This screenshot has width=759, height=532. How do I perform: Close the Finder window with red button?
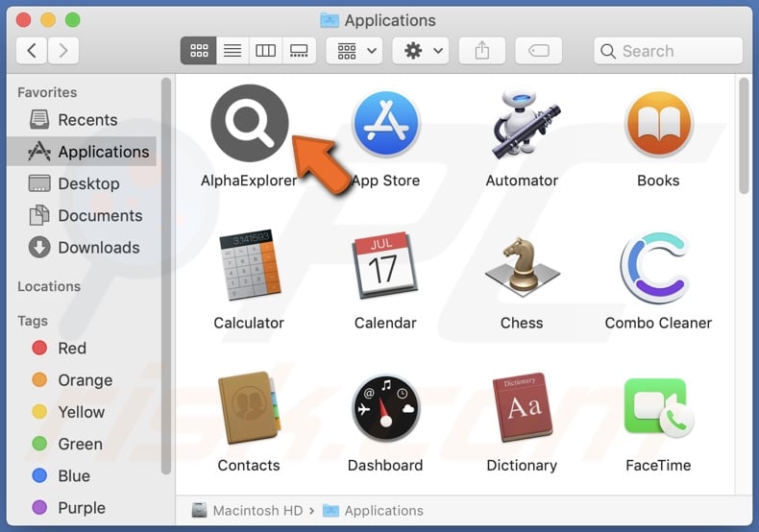pos(24,20)
